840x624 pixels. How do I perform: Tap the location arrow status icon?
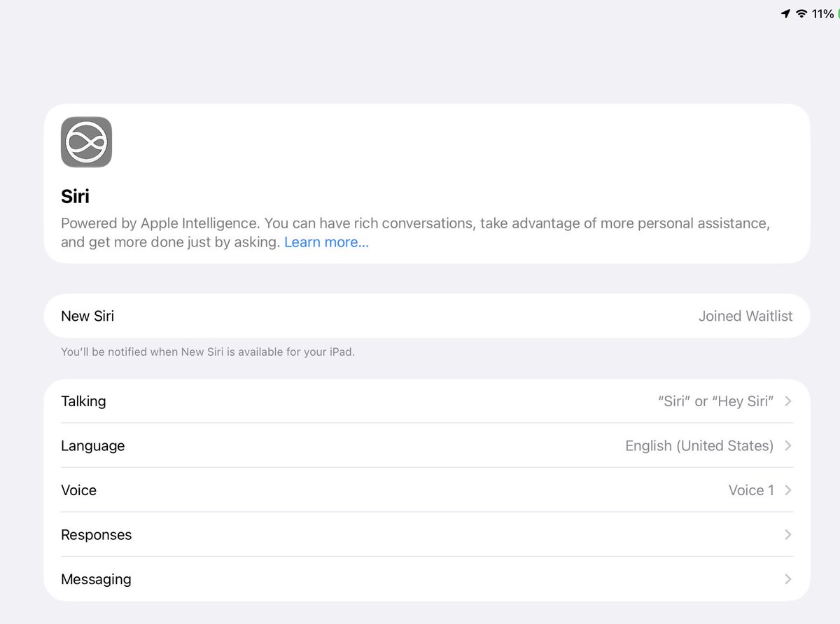point(786,14)
